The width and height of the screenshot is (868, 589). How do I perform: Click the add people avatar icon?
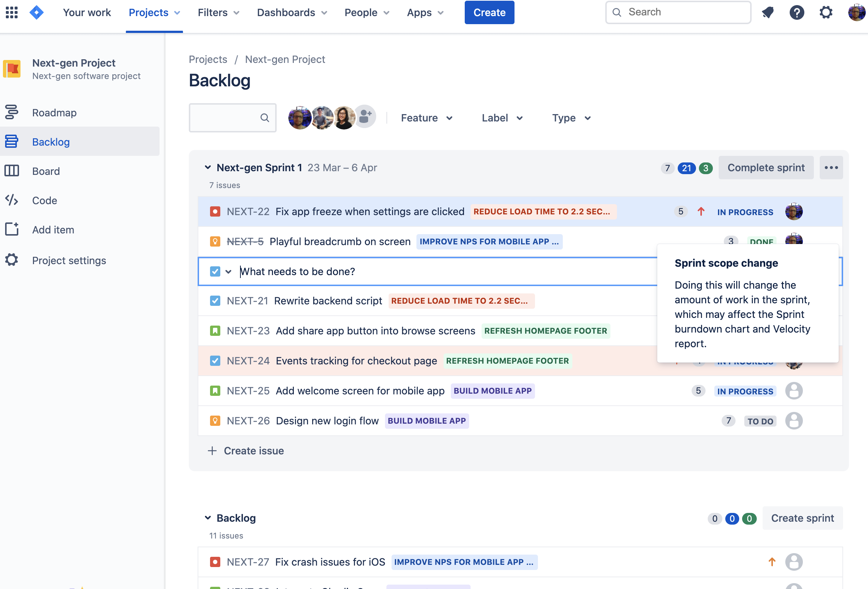pyautogui.click(x=365, y=117)
